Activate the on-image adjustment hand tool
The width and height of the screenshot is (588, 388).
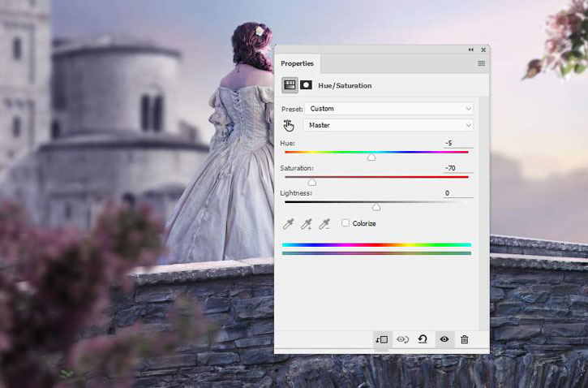pyautogui.click(x=289, y=126)
